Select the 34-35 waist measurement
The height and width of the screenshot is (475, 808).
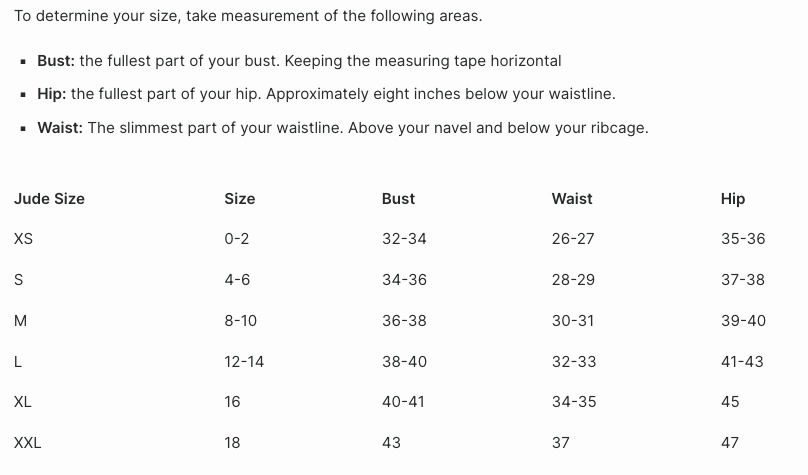point(574,402)
